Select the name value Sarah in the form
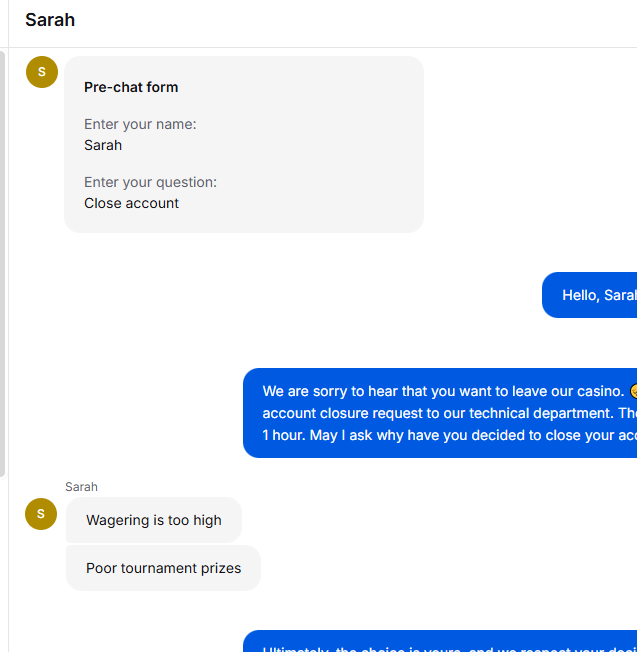The height and width of the screenshot is (652, 637). (x=103, y=145)
